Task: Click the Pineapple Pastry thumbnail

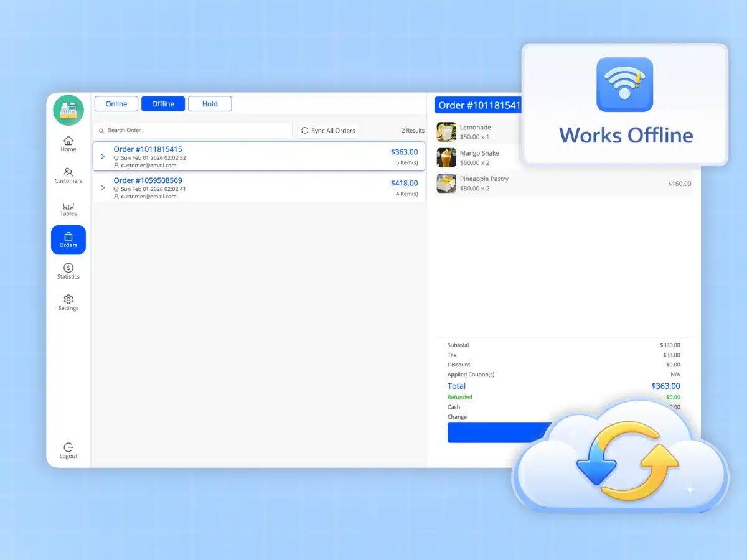Action: click(x=446, y=184)
